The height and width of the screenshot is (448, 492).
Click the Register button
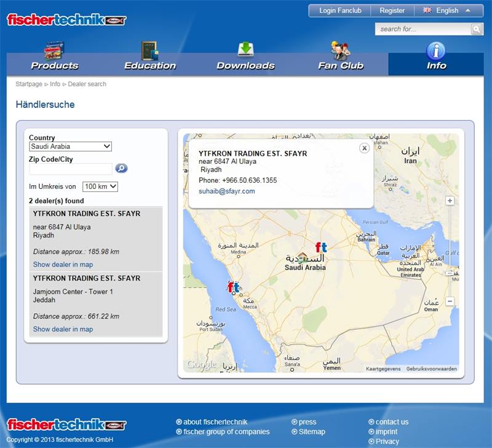392,10
